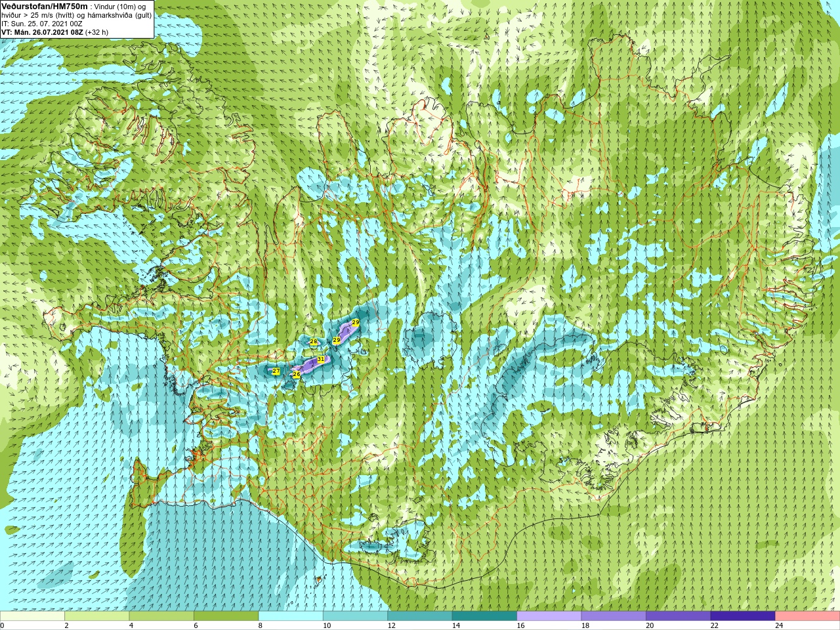
Task: Click the 2–4 m/s light green legend swatch
Action: point(97,616)
